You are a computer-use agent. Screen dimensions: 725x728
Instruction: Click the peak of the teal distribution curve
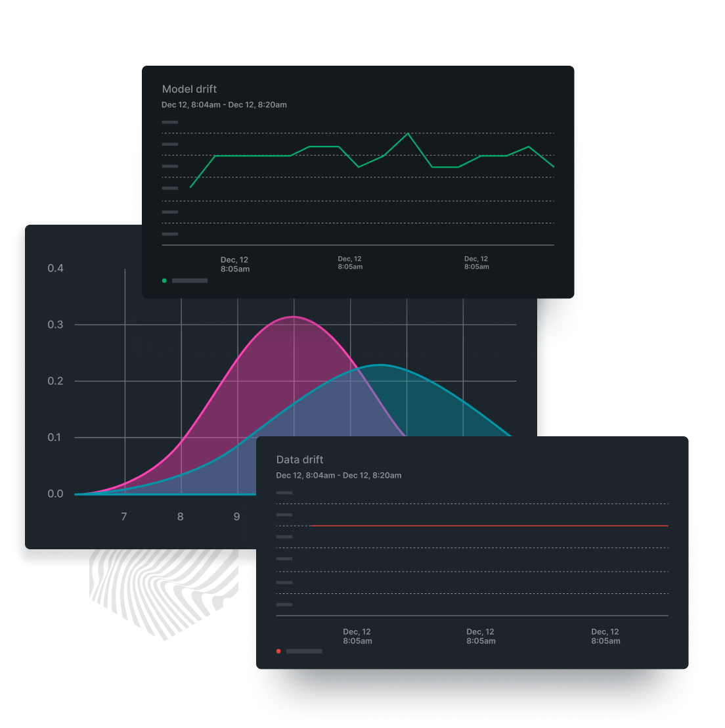coord(380,365)
